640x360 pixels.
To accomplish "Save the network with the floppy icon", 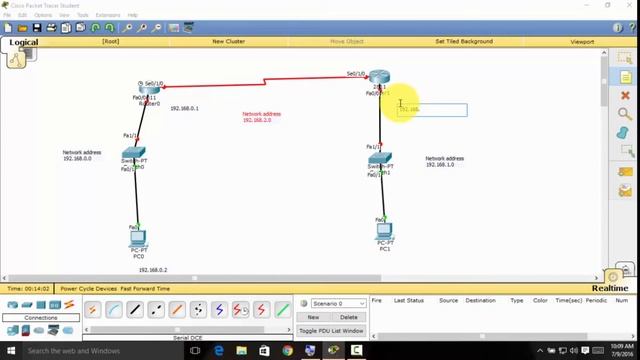I will pos(37,28).
